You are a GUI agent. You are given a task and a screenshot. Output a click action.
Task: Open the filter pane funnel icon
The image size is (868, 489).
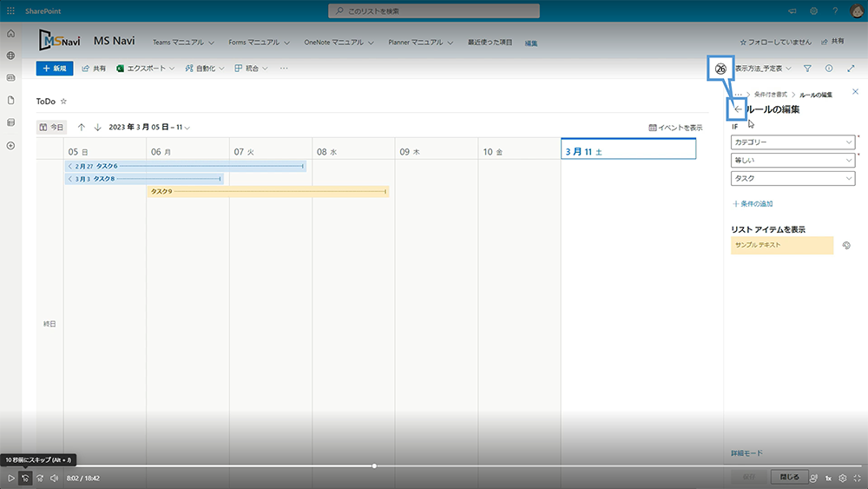pos(807,69)
